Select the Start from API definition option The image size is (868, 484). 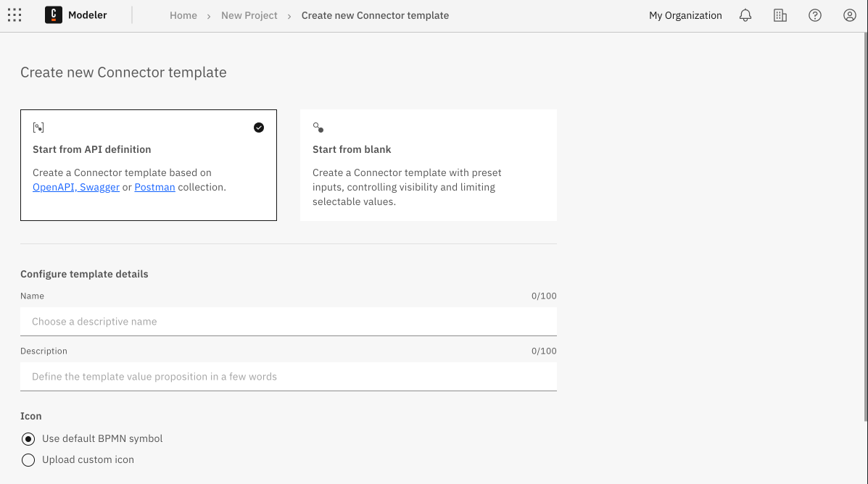(x=148, y=164)
